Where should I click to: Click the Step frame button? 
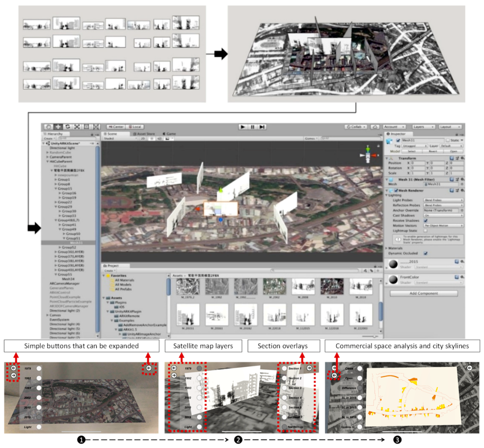click(x=262, y=127)
